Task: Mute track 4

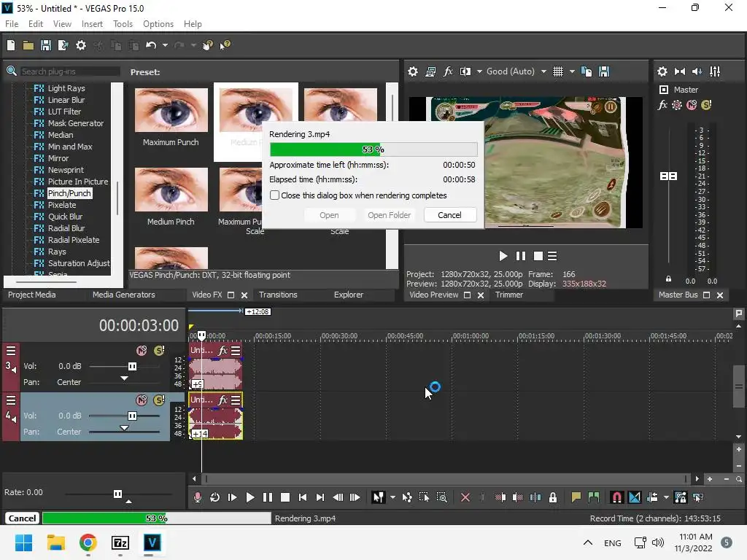Action: pyautogui.click(x=142, y=400)
